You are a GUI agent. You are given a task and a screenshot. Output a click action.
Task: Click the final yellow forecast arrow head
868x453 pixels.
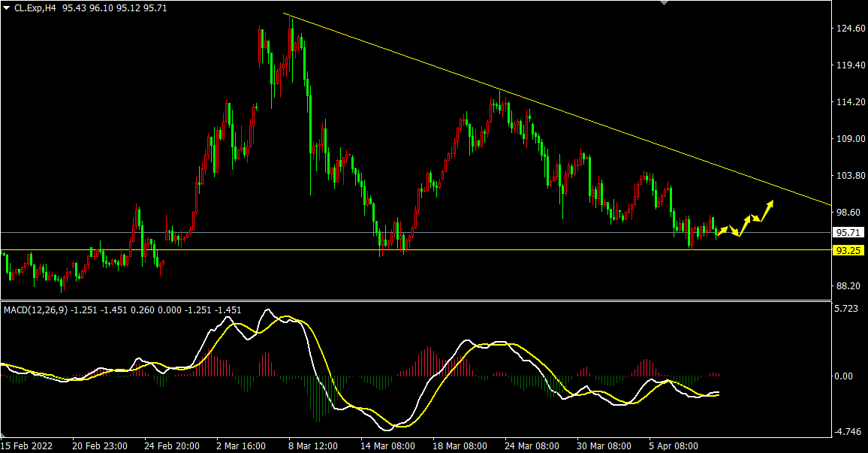tap(770, 204)
